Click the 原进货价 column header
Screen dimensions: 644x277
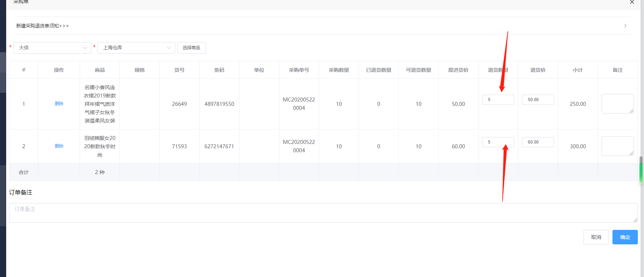(458, 70)
